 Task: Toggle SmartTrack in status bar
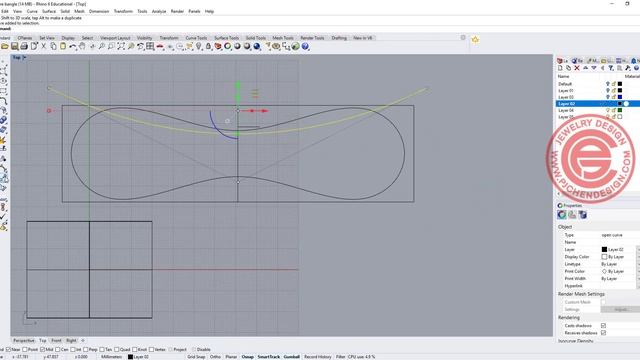point(269,357)
